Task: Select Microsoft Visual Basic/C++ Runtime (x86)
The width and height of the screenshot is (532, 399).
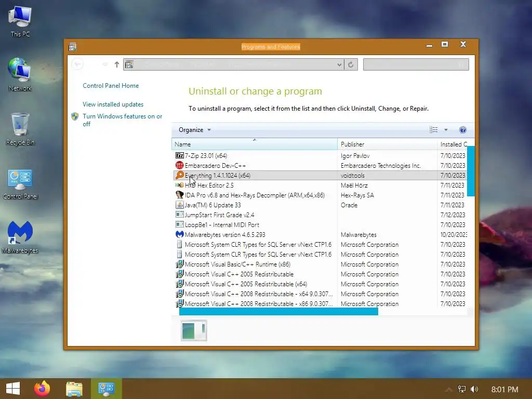Action: click(320, 264)
